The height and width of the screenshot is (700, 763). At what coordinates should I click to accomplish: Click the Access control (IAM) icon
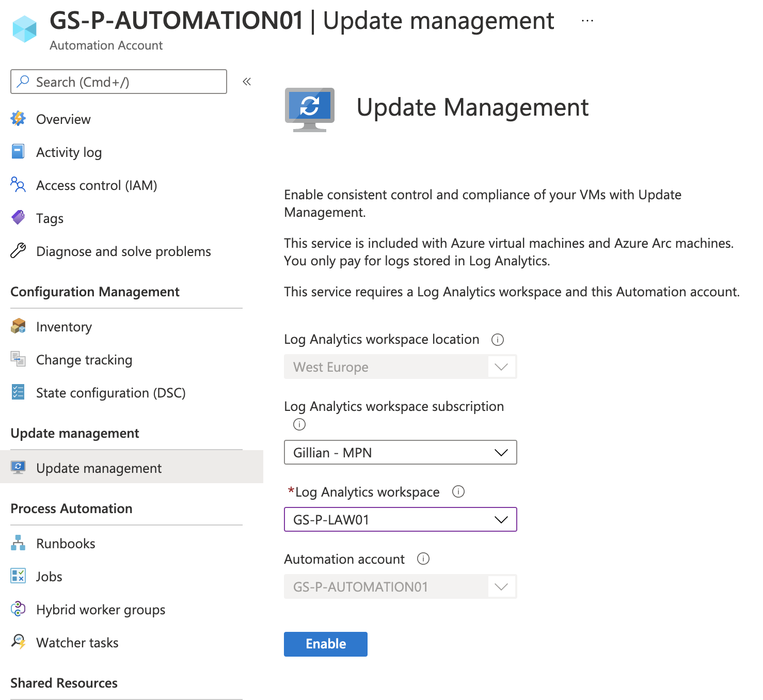pyautogui.click(x=18, y=185)
